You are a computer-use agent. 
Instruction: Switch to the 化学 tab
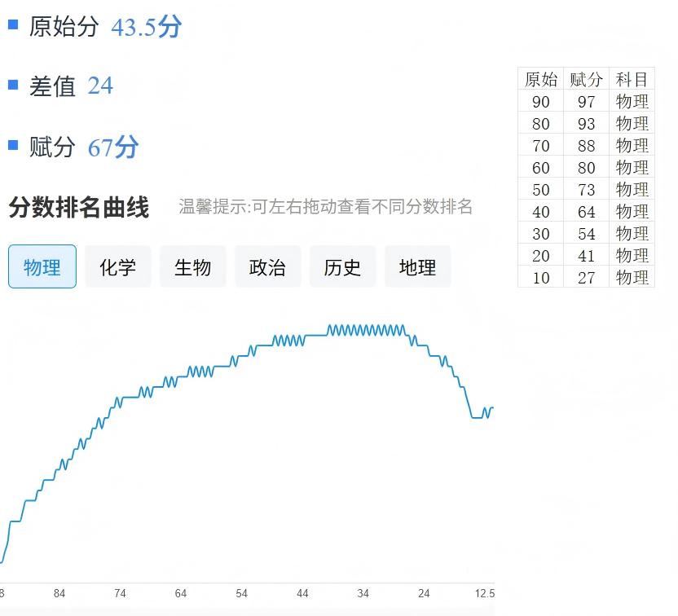coord(117,267)
